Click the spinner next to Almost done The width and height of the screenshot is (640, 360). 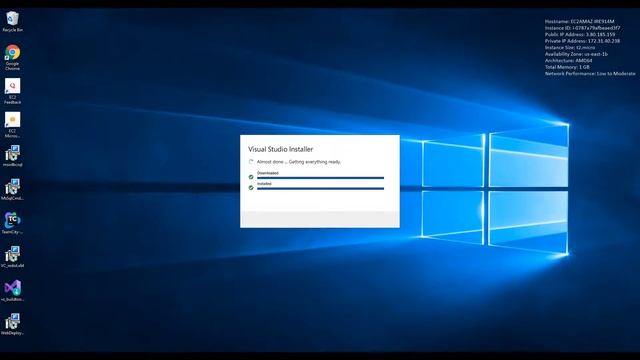pyautogui.click(x=251, y=162)
